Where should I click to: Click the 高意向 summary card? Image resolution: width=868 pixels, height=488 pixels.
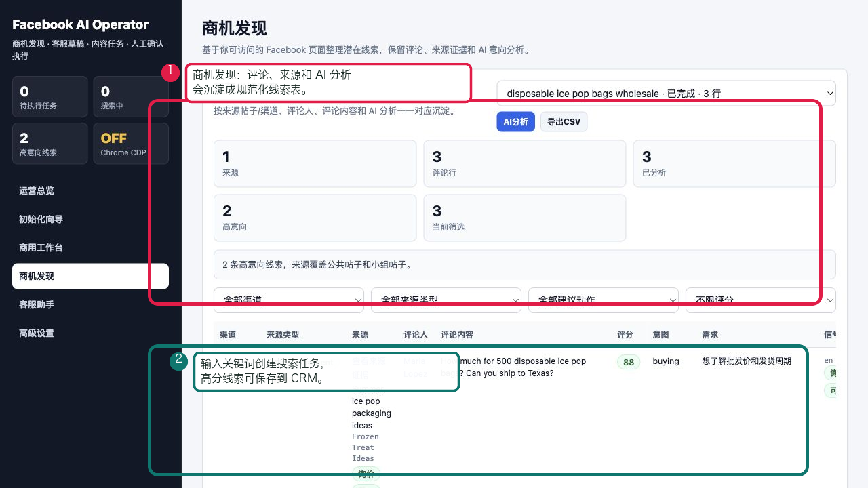(x=315, y=218)
